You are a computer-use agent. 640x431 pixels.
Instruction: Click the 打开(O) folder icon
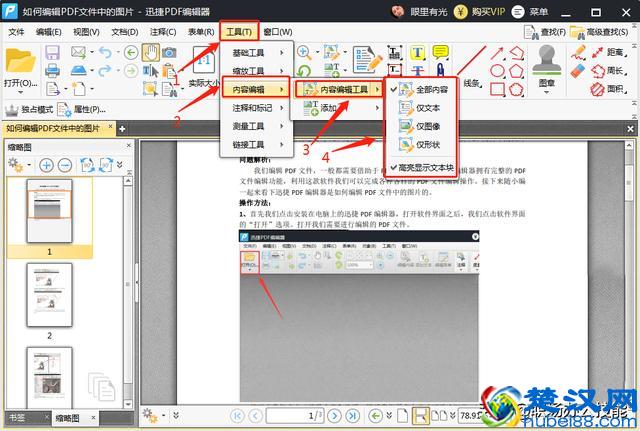point(20,61)
